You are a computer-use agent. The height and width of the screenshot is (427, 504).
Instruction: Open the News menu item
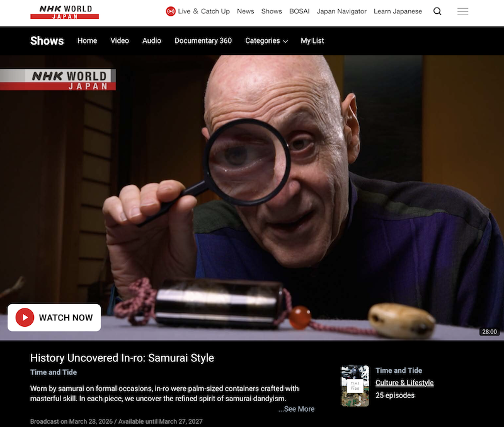pyautogui.click(x=246, y=11)
